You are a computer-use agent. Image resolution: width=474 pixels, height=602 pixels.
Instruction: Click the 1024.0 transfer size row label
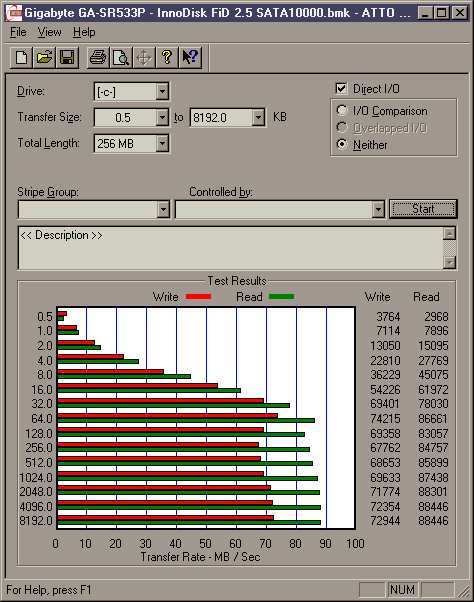36,478
